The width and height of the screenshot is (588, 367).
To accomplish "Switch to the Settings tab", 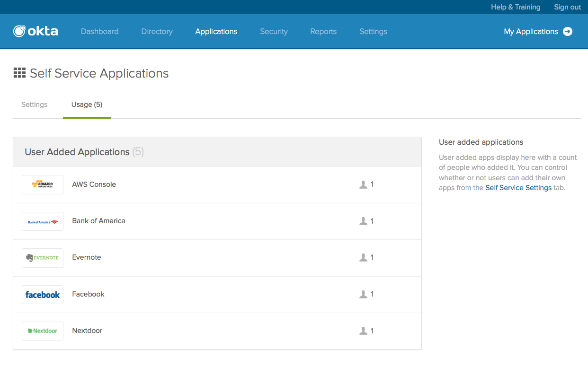I will 35,105.
